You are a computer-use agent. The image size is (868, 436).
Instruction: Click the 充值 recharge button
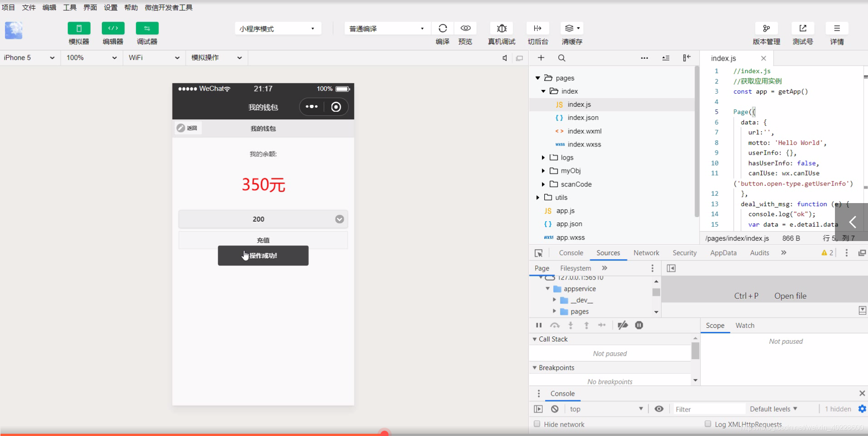[x=263, y=240]
